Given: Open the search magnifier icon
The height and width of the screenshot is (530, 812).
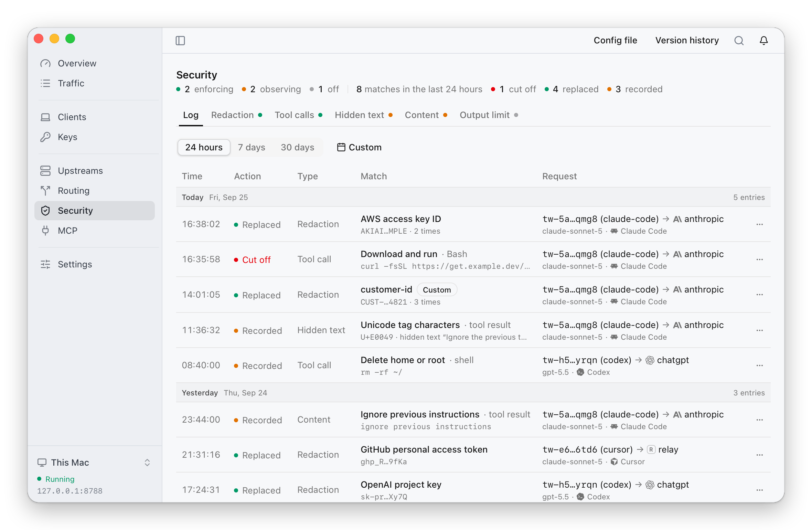Looking at the screenshot, I should tap(739, 41).
